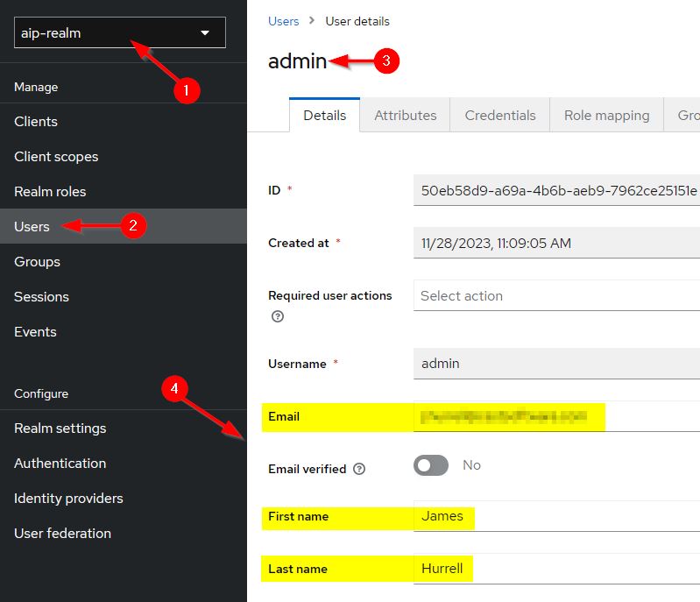
Task: Open the Role mapping tab
Action: point(606,115)
